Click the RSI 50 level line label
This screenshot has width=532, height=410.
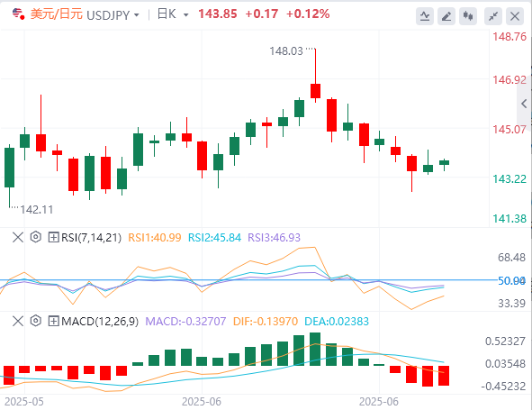pos(511,281)
